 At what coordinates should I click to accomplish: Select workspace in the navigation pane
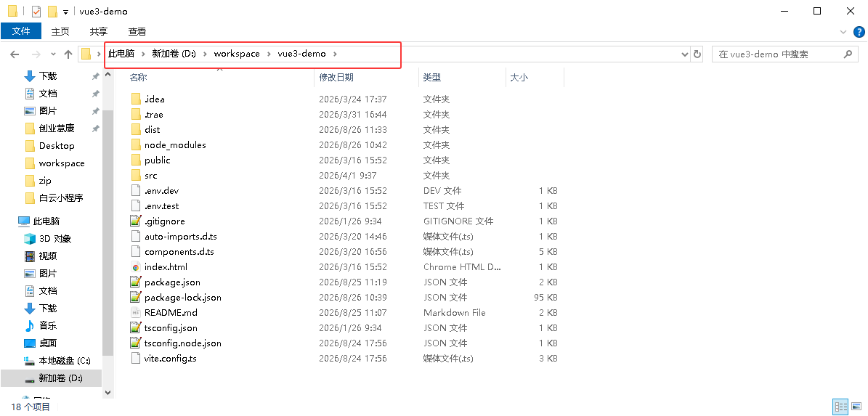tap(62, 163)
